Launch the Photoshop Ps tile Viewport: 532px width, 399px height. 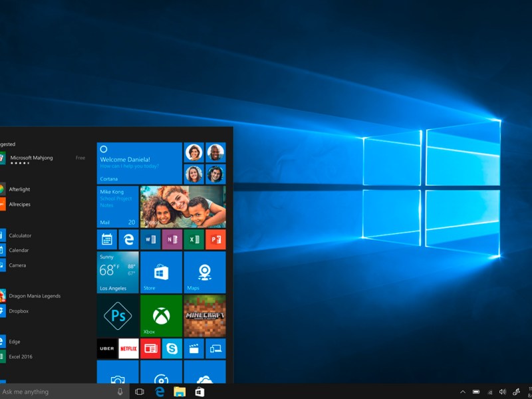(x=118, y=315)
